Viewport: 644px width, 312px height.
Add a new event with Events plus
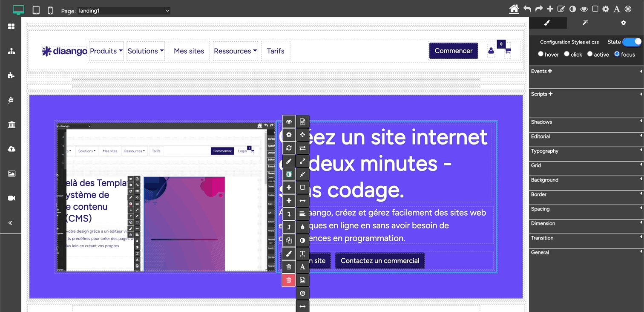pyautogui.click(x=550, y=71)
